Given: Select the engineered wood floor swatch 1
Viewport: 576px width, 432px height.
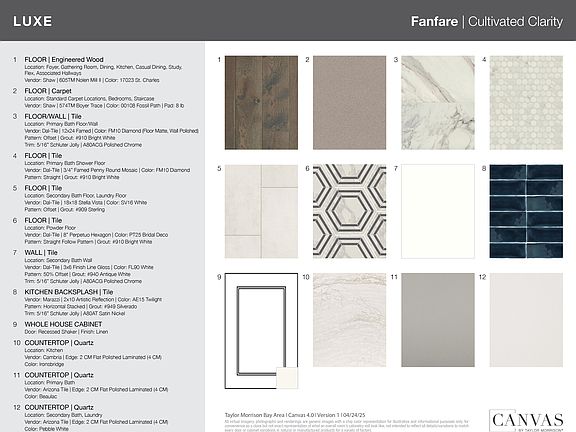Looking at the screenshot, I should point(261,102).
